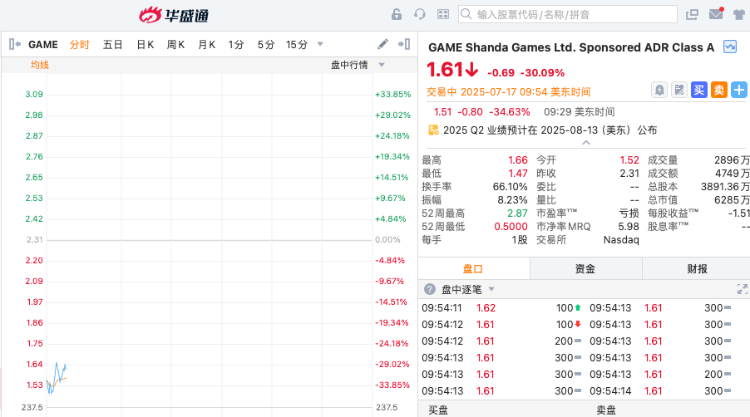Click the blue 买 buy button
Image resolution: width=750 pixels, height=417 pixels.
click(699, 90)
